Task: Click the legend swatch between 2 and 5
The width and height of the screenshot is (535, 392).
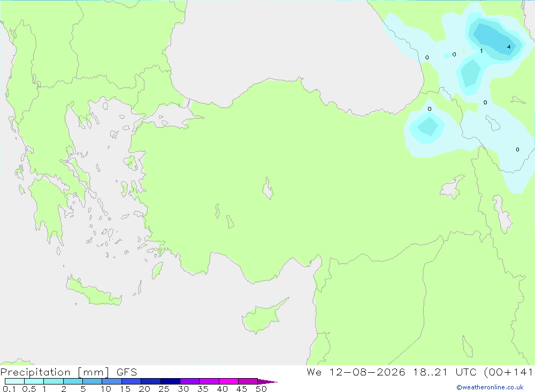Action: [x=73, y=381]
